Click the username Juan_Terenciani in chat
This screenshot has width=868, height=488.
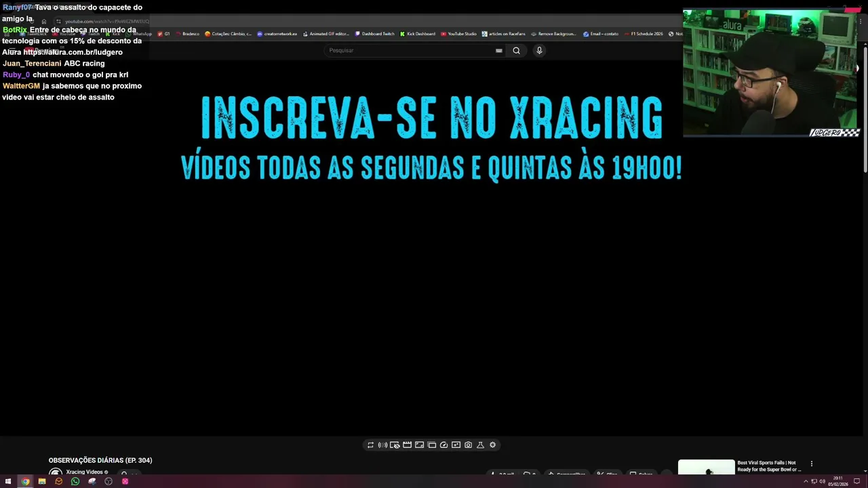(32, 63)
